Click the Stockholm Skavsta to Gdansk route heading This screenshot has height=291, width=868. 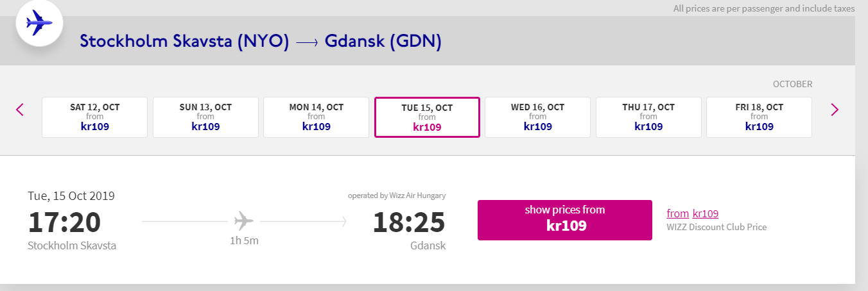click(261, 42)
